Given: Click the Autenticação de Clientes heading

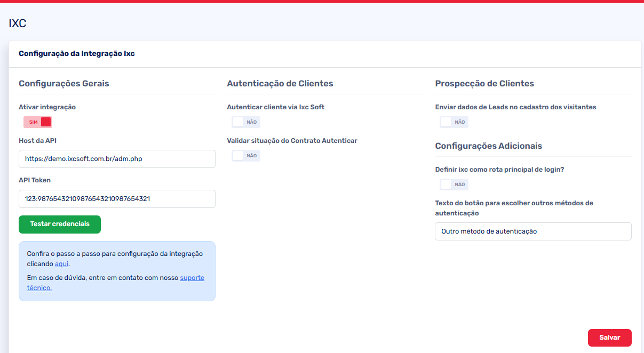Looking at the screenshot, I should (280, 84).
